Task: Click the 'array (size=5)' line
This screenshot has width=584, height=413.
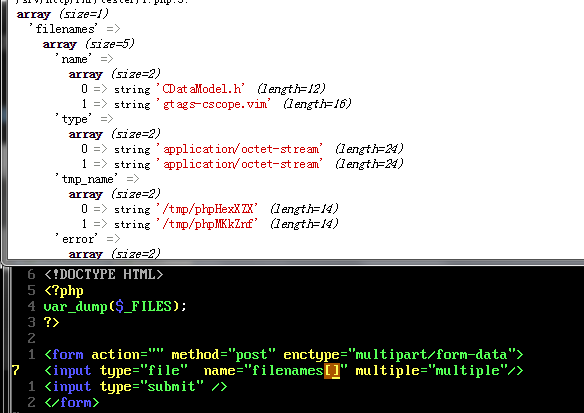Action: 89,44
